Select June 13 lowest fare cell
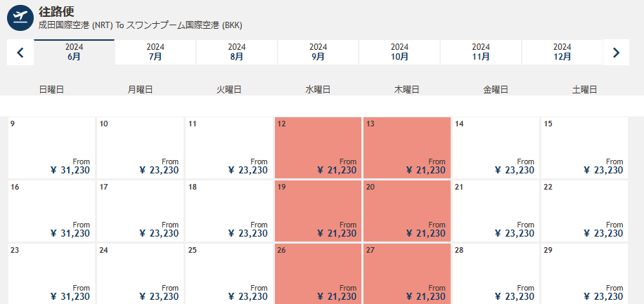 click(x=406, y=147)
